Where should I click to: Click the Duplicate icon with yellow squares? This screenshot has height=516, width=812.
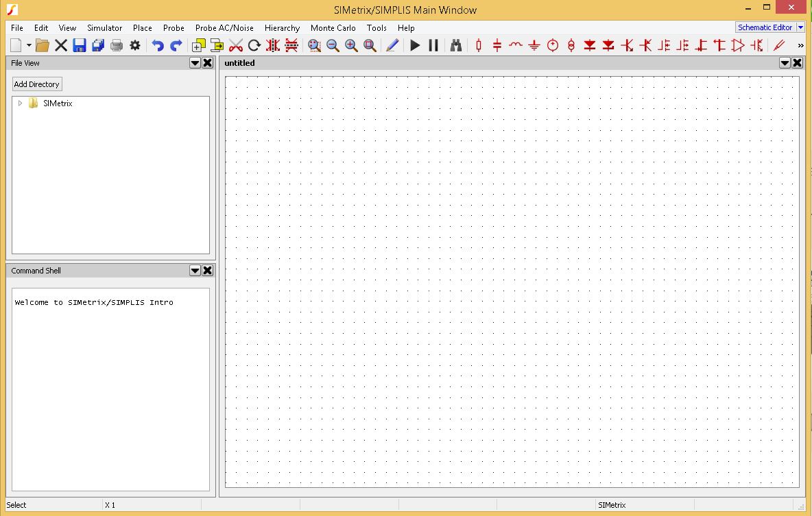click(x=199, y=45)
